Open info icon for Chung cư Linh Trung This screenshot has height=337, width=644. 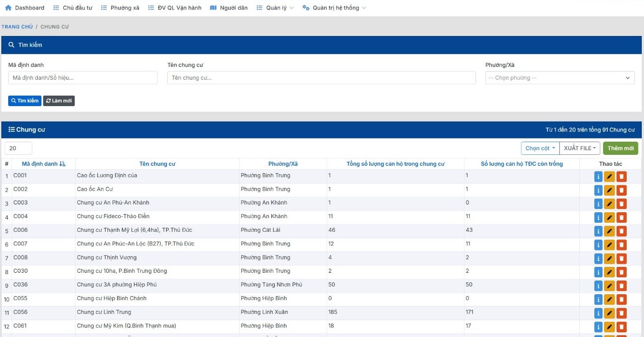coord(598,313)
